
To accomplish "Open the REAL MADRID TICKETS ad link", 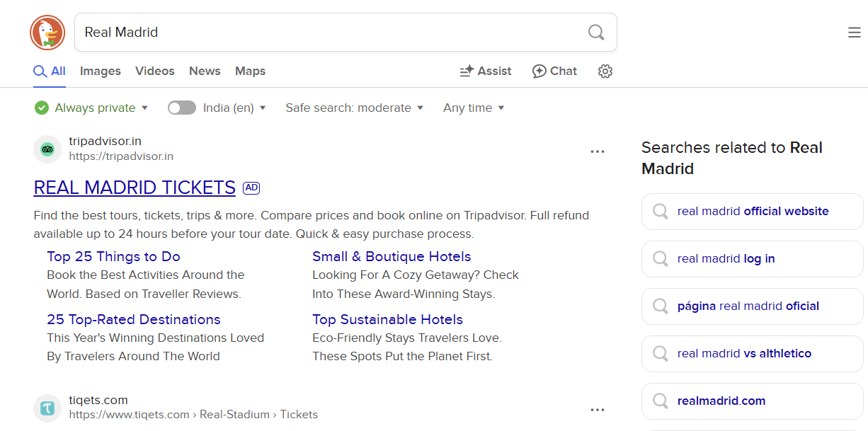I will [x=135, y=188].
